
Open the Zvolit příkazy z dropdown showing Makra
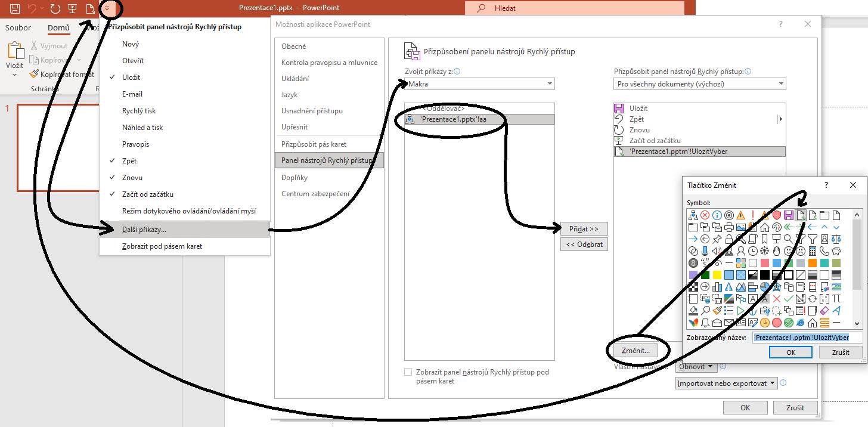pos(479,84)
